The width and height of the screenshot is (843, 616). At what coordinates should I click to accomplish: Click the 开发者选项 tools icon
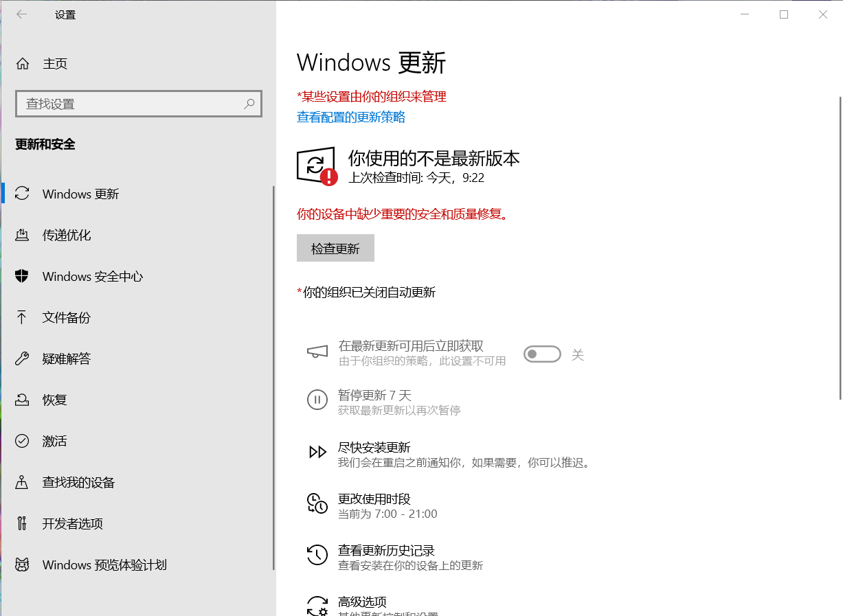[22, 523]
